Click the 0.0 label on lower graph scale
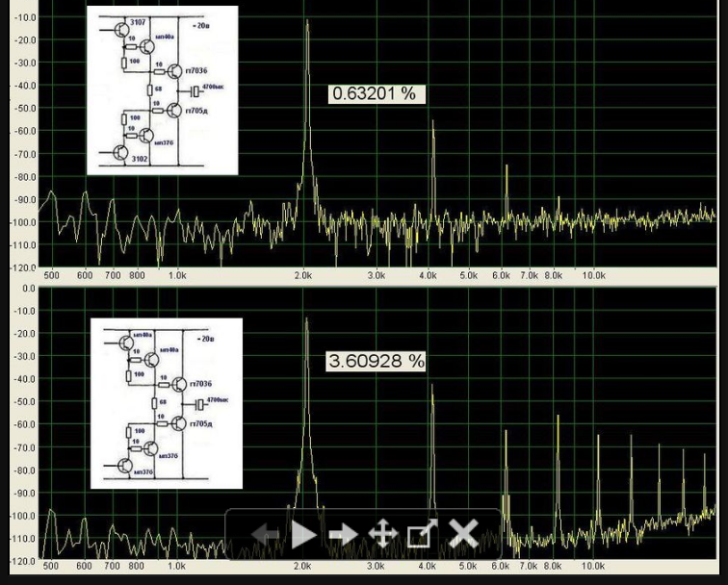Image resolution: width=728 pixels, height=585 pixels. (29, 288)
